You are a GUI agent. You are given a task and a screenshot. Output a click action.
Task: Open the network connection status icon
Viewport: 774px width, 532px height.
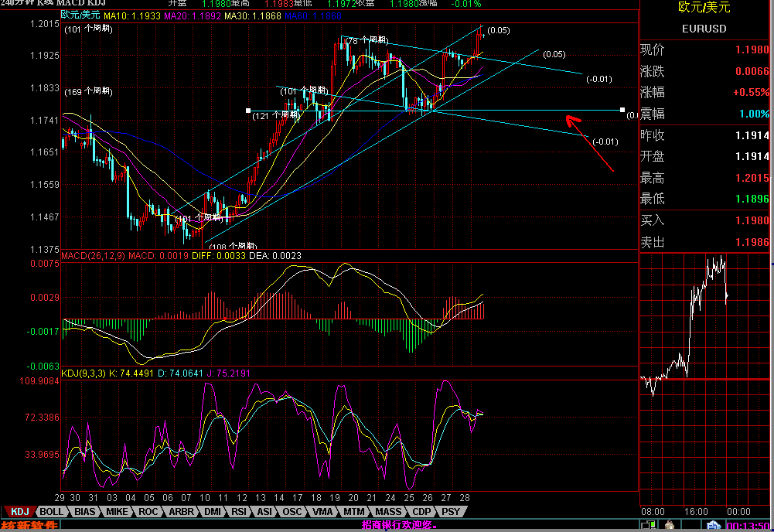pyautogui.click(x=649, y=526)
